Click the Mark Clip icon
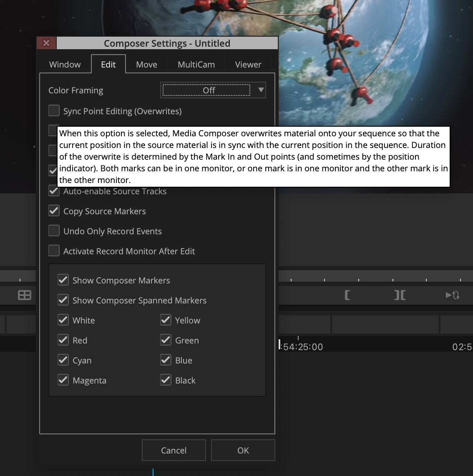The height and width of the screenshot is (476, 473). [400, 295]
